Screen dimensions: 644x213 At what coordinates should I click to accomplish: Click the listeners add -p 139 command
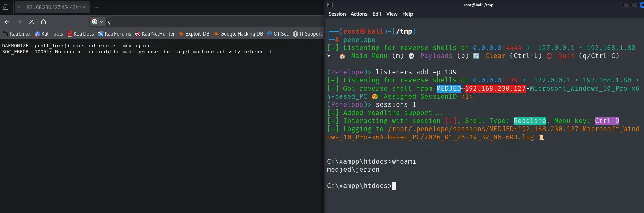pos(416,72)
